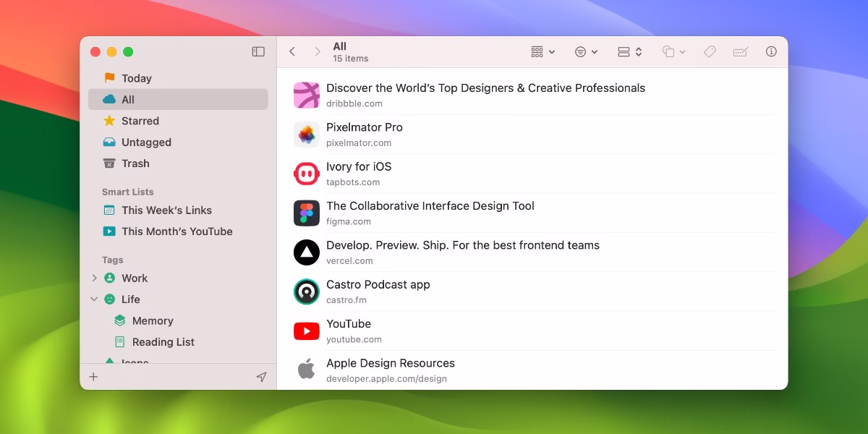Click the 'youtube.com' domain text
Screen dimensions: 868x434
[x=354, y=339]
